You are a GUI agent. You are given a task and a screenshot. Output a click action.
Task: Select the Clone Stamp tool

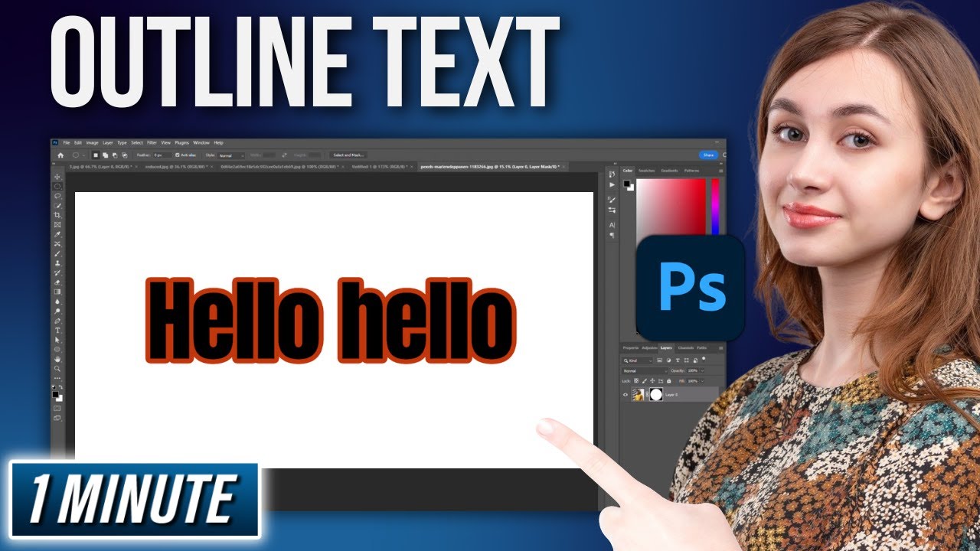point(57,263)
